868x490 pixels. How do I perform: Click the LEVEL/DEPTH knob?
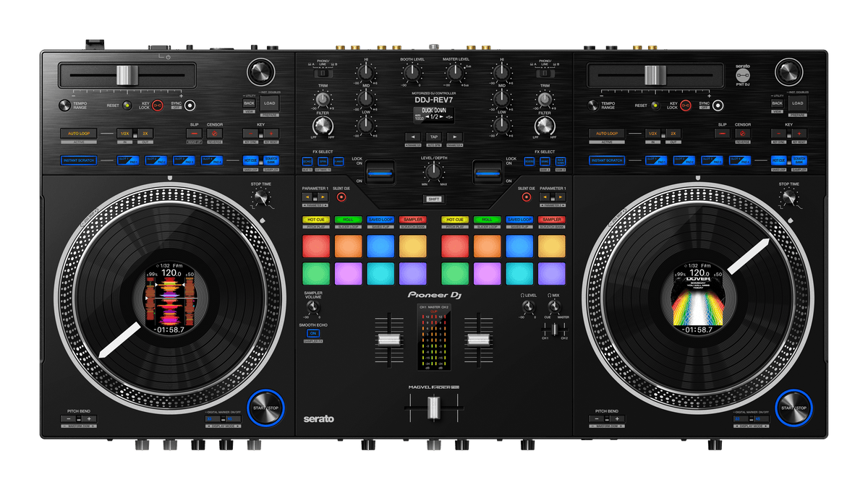pos(433,171)
